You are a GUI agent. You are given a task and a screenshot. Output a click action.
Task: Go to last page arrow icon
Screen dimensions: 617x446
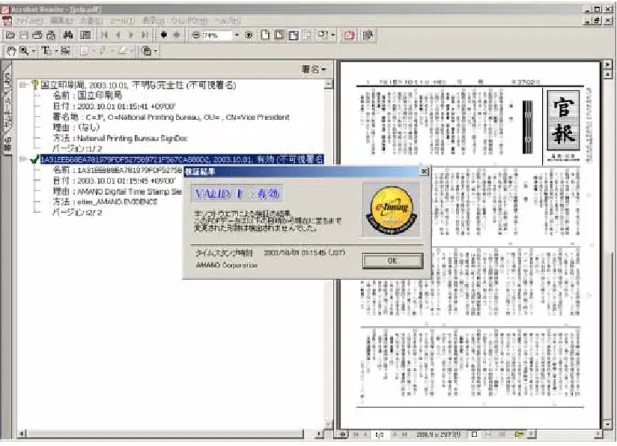tap(145, 35)
